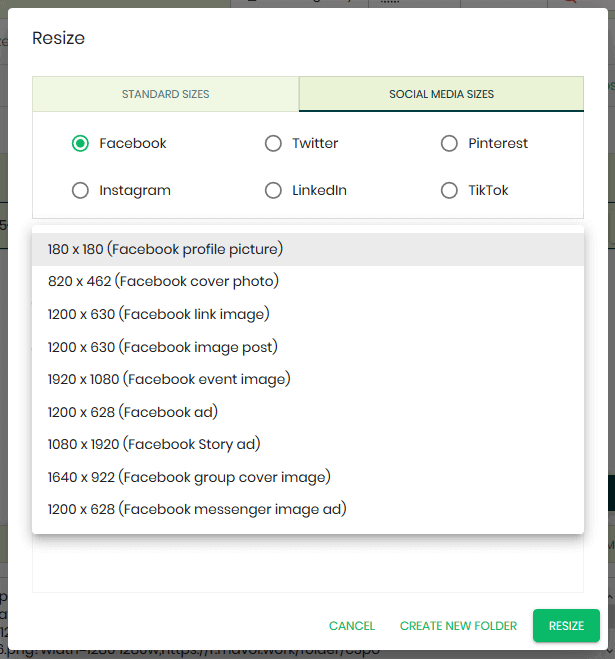The image size is (615, 659).
Task: Pick 1200 x 628 Facebook ad option
Action: 308,412
